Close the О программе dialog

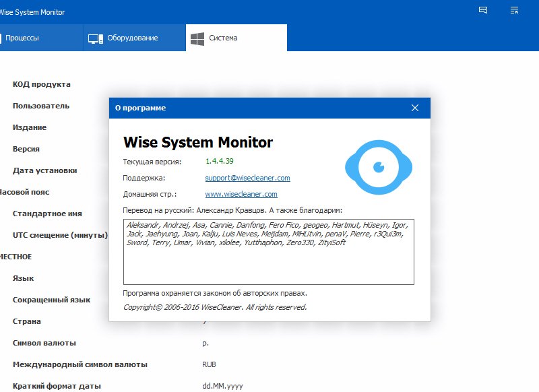[415, 108]
